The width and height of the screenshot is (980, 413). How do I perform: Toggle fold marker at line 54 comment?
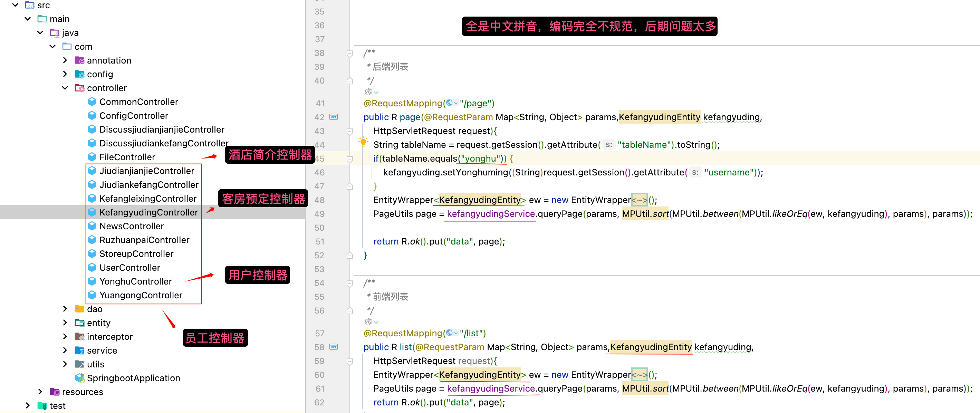[349, 283]
